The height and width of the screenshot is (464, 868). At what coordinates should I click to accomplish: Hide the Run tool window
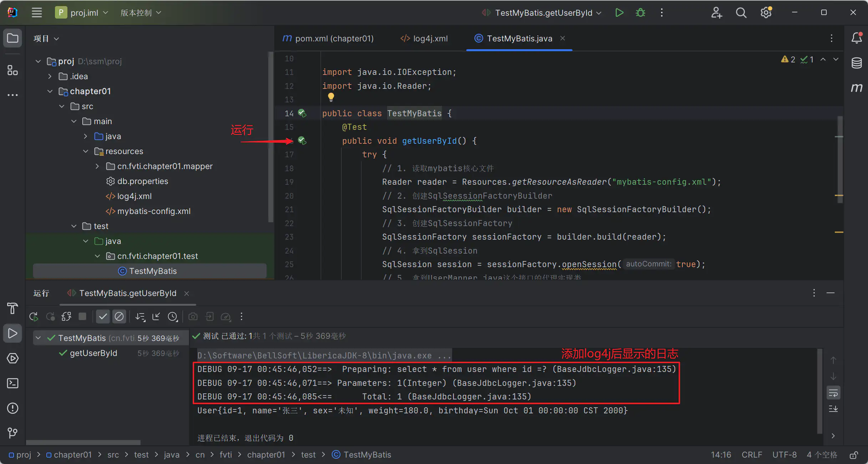click(831, 293)
